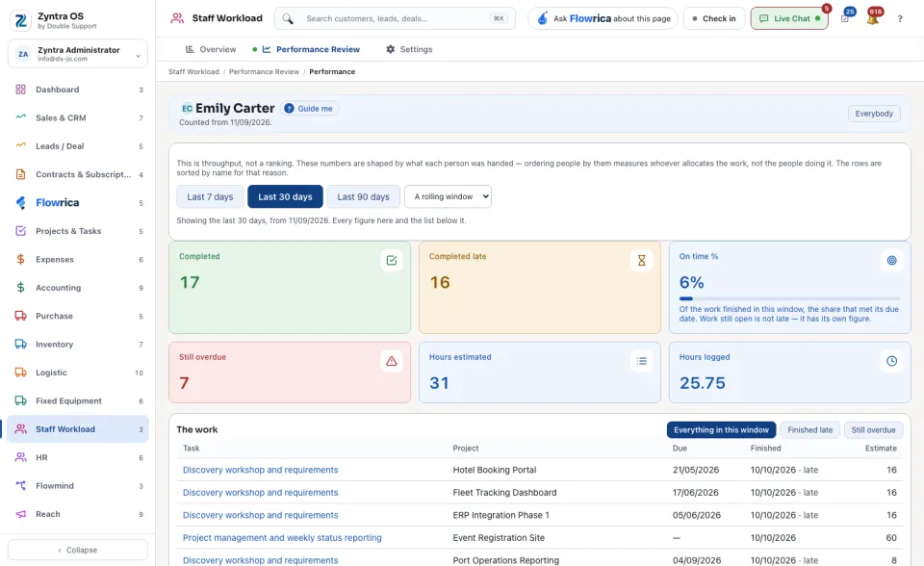Select the Last 7 days range

click(210, 197)
